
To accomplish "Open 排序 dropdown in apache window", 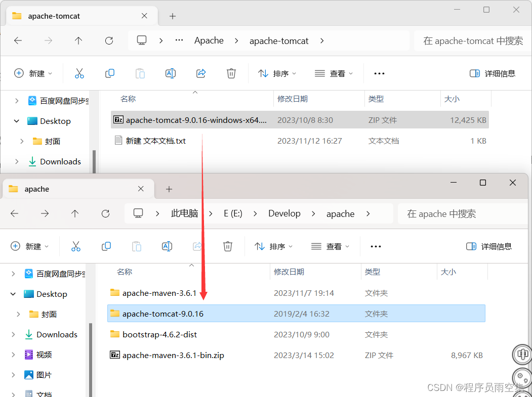I will [x=274, y=246].
